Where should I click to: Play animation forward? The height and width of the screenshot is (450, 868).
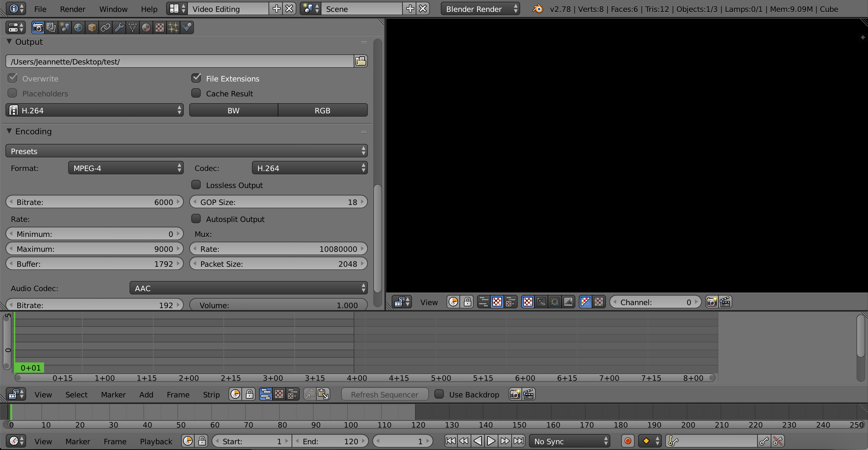pos(491,441)
